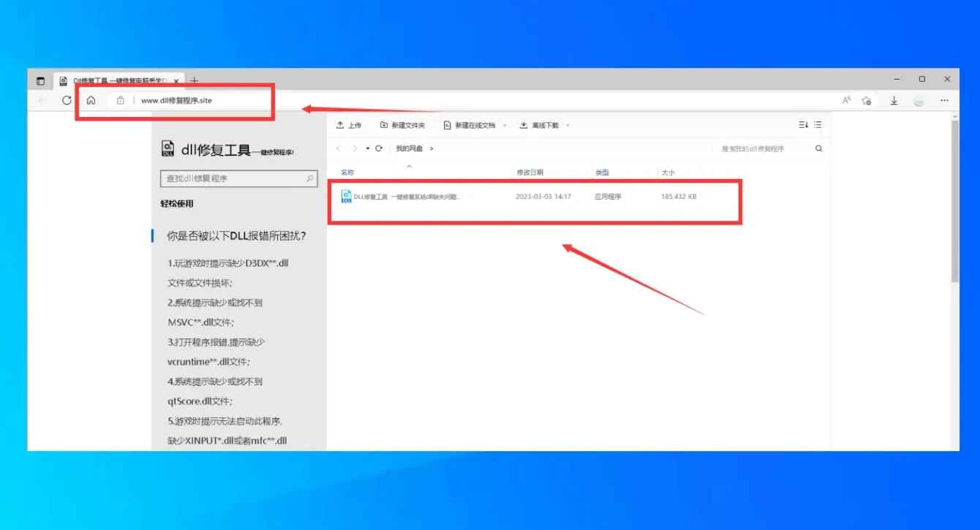The image size is (980, 530).
Task: Click the 185,432 KB size cell
Action: [x=679, y=197]
